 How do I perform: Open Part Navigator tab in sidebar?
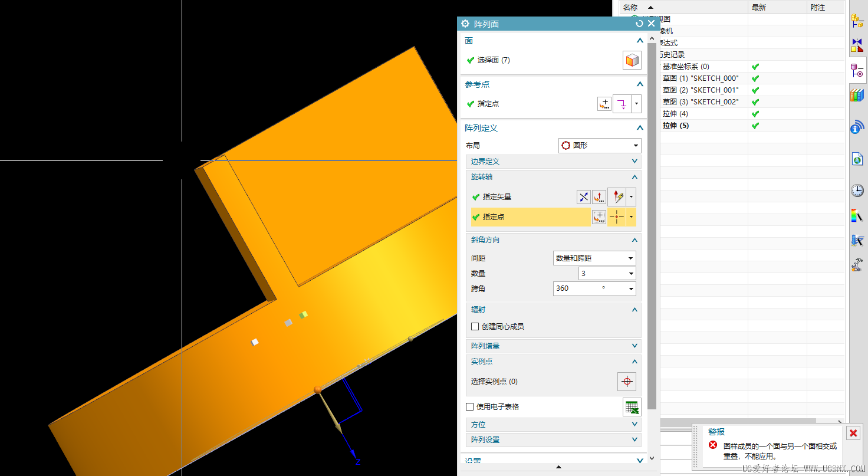857,71
